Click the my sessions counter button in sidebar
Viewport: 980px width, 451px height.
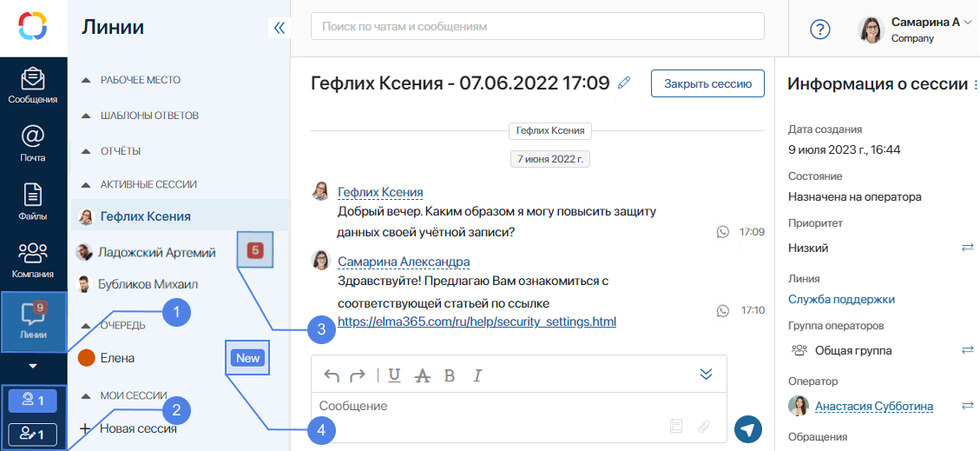click(32, 434)
